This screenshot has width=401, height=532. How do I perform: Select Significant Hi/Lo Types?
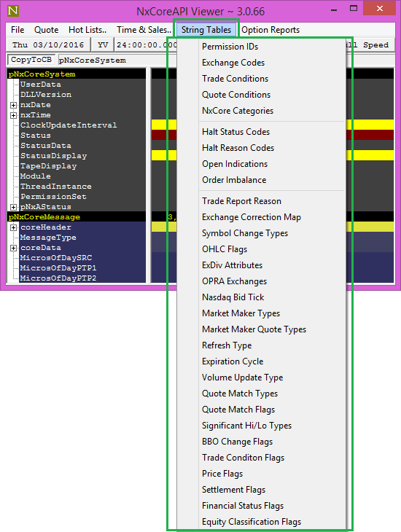click(x=247, y=426)
